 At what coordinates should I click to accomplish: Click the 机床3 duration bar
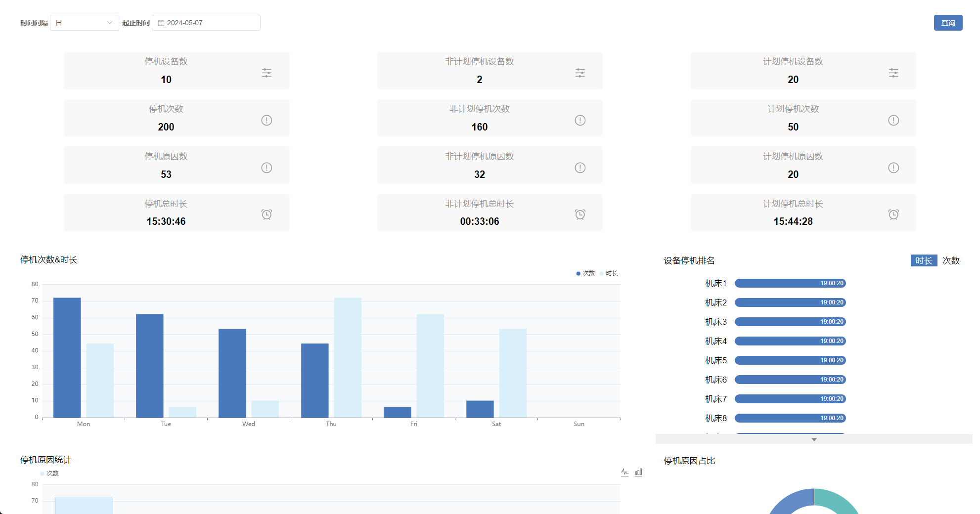(790, 322)
